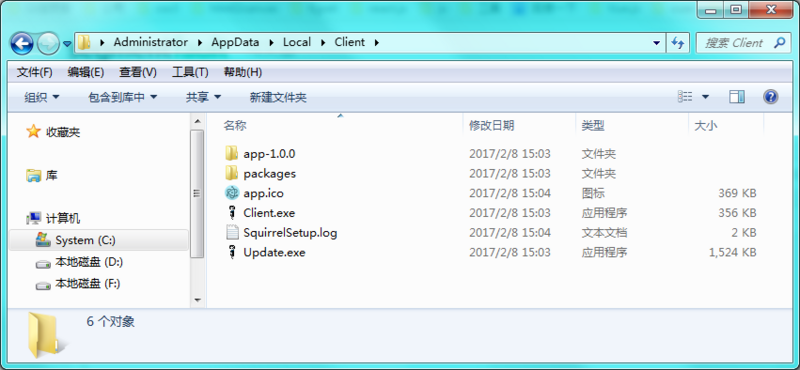Open the 帮助(H) menu
Viewport: 800px width, 370px height.
pos(243,72)
